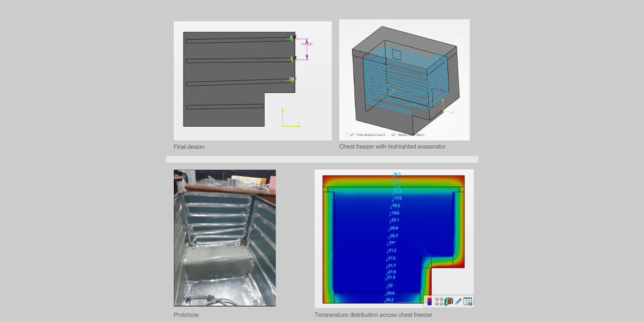Image resolution: width=644 pixels, height=322 pixels.
Task: Click the -18.9 temperature probe label
Action: click(x=395, y=206)
